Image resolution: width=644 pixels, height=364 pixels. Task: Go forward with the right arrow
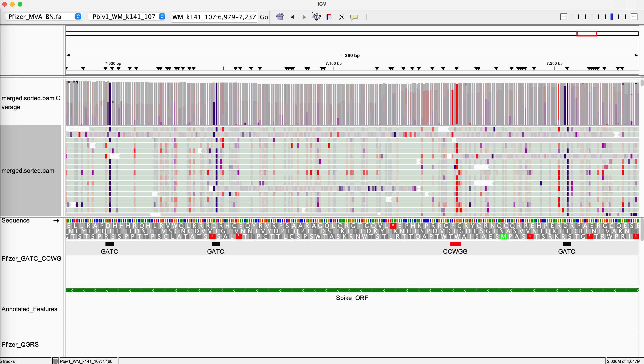tap(304, 17)
